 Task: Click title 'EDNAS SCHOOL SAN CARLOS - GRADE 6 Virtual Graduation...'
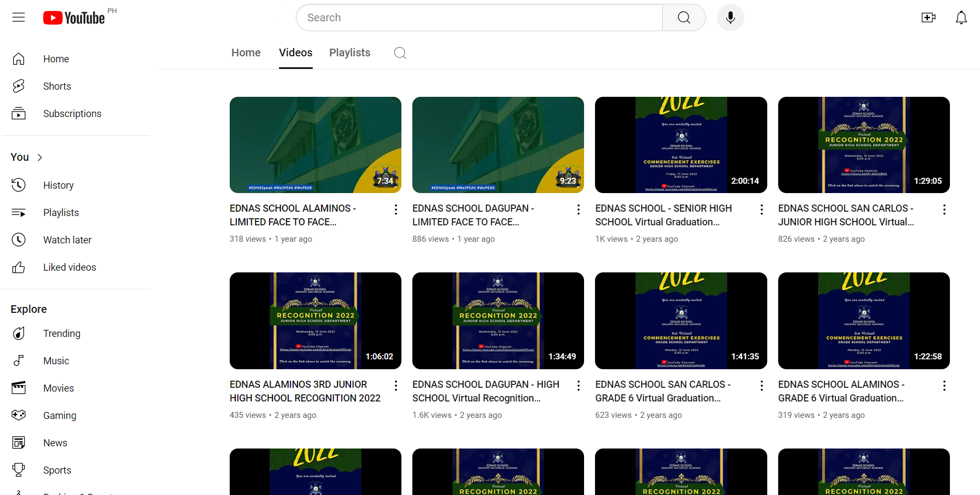663,392
